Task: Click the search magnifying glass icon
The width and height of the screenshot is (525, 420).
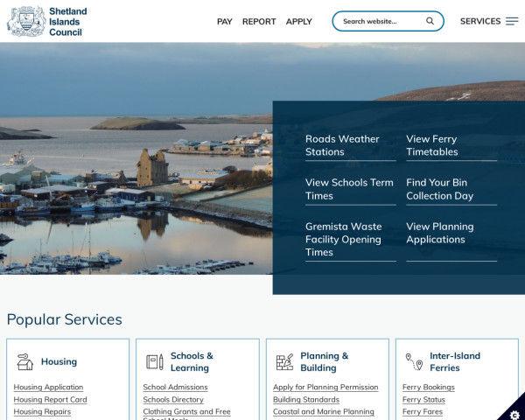Action: point(430,21)
